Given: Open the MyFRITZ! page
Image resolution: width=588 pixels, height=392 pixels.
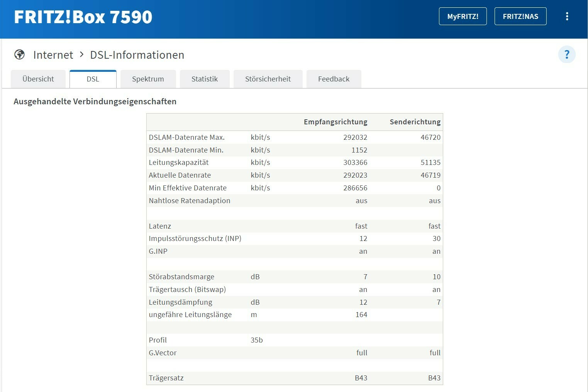Looking at the screenshot, I should [463, 16].
